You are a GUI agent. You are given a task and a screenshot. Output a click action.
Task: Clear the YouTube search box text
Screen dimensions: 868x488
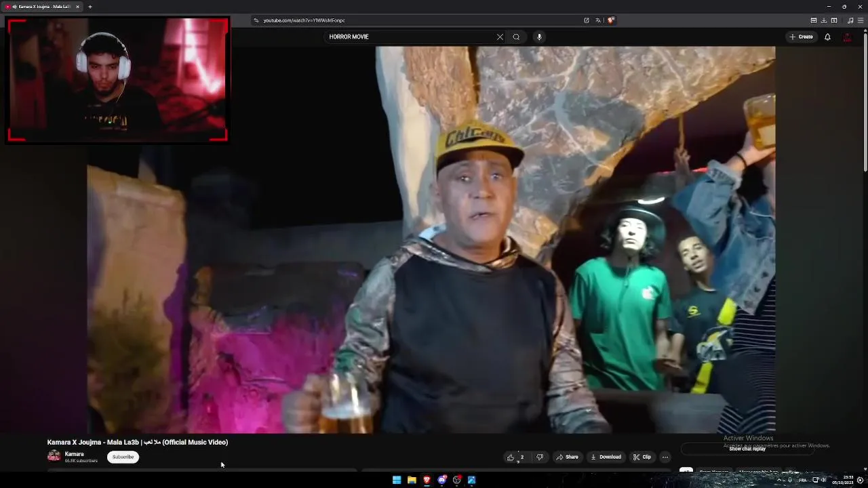(500, 37)
